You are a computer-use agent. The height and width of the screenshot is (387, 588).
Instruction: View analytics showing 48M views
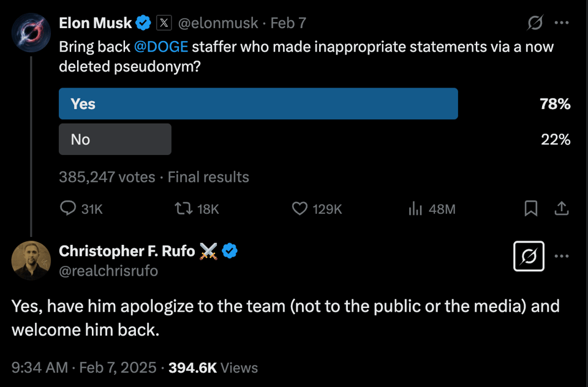416,209
